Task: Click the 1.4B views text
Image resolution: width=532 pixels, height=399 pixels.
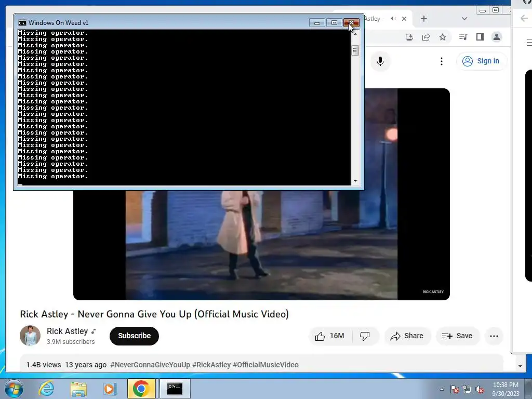Action: click(44, 365)
